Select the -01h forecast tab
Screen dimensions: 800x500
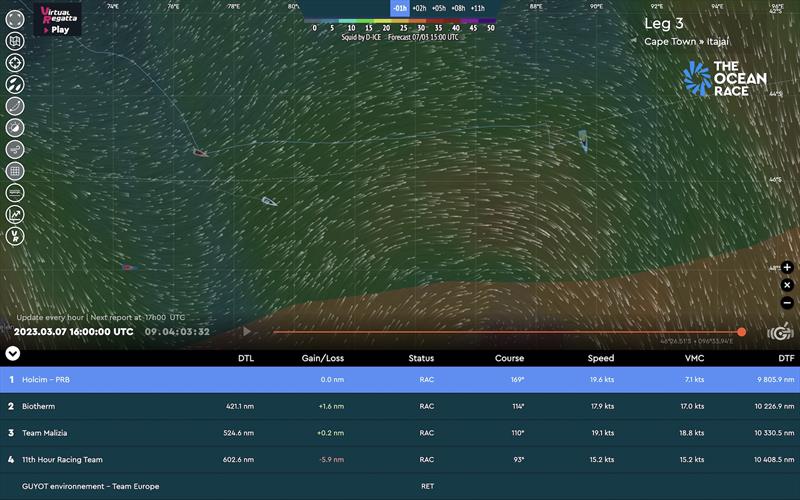click(x=400, y=8)
